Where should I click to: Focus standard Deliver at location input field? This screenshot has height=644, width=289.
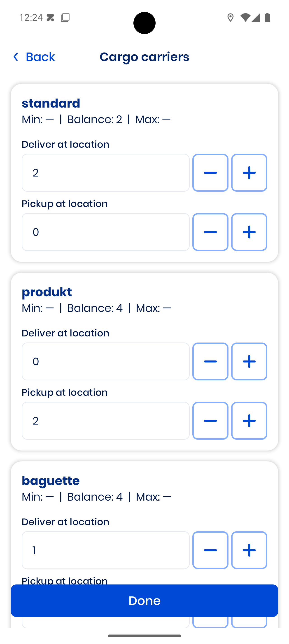pos(105,173)
